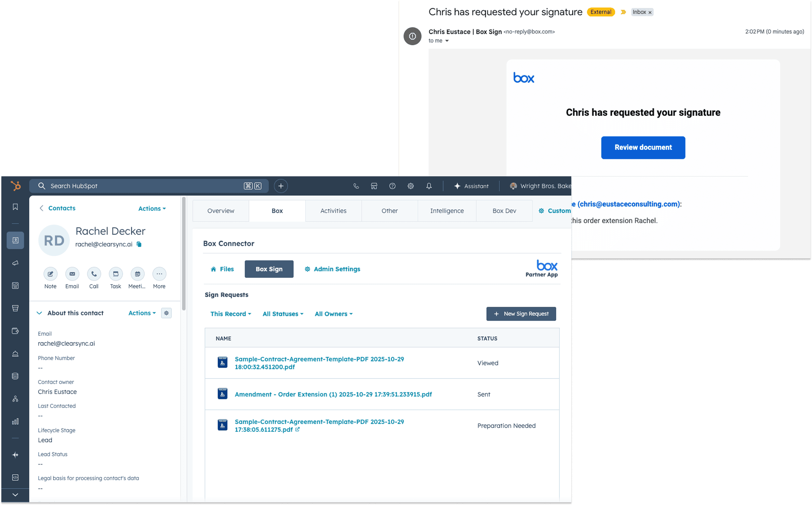Image resolution: width=812 pixels, height=505 pixels.
Task: Switch to the Overview tab
Action: (221, 210)
